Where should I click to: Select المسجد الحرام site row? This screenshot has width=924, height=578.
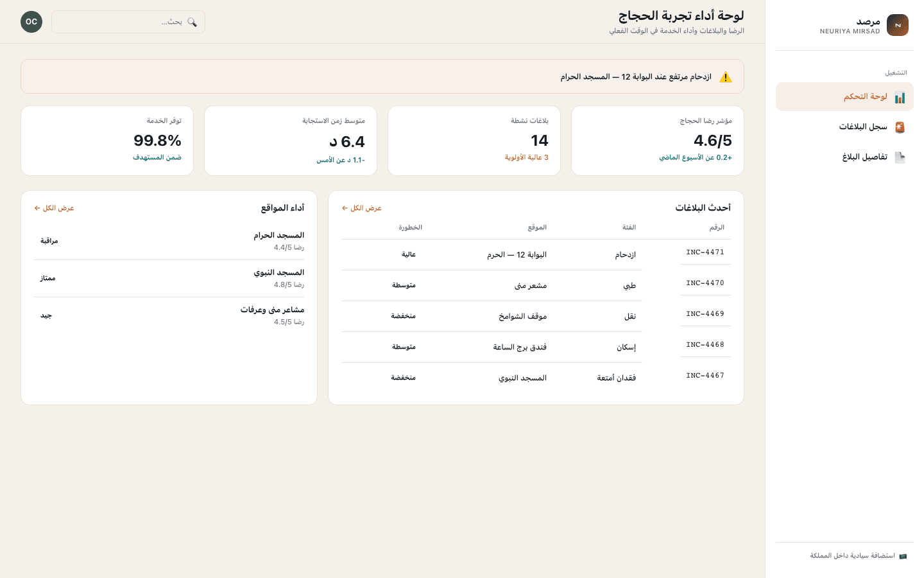point(169,241)
